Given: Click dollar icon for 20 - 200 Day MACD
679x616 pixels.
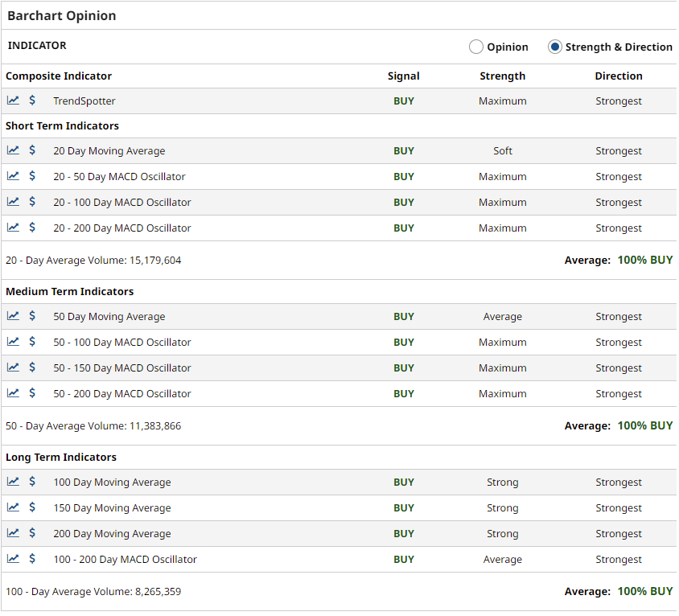Looking at the screenshot, I should click(32, 227).
